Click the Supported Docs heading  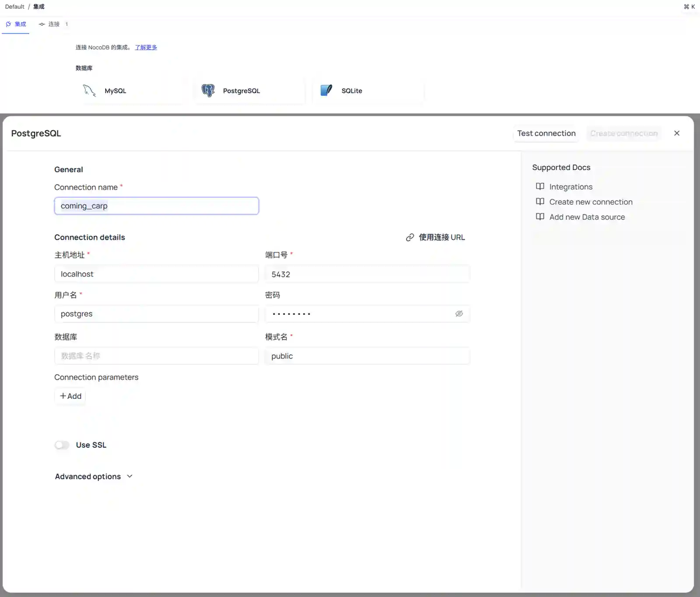(x=561, y=168)
